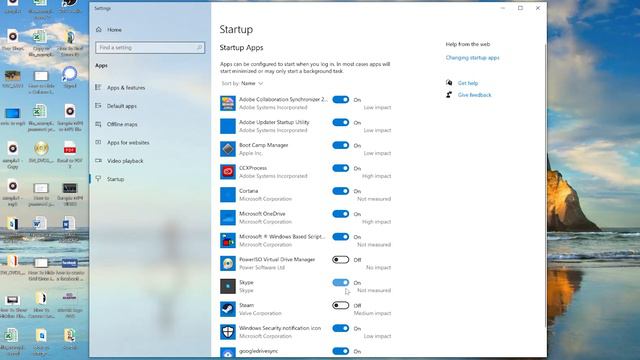The height and width of the screenshot is (360, 640).
Task: Click the Offline maps sidebar icon
Action: 98,124
